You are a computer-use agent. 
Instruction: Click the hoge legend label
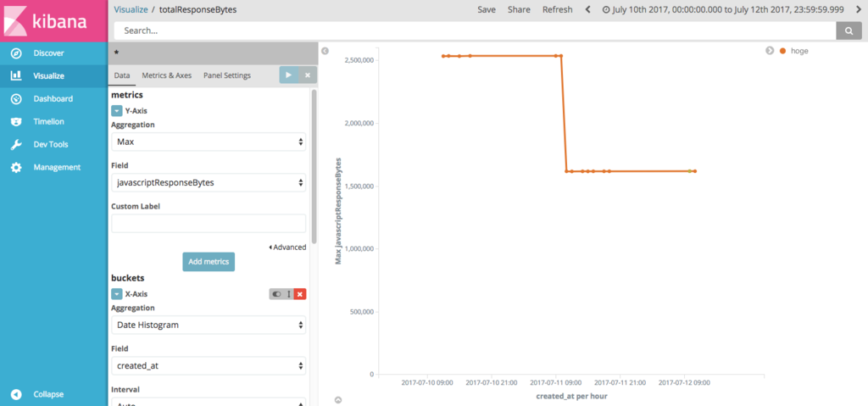(799, 50)
